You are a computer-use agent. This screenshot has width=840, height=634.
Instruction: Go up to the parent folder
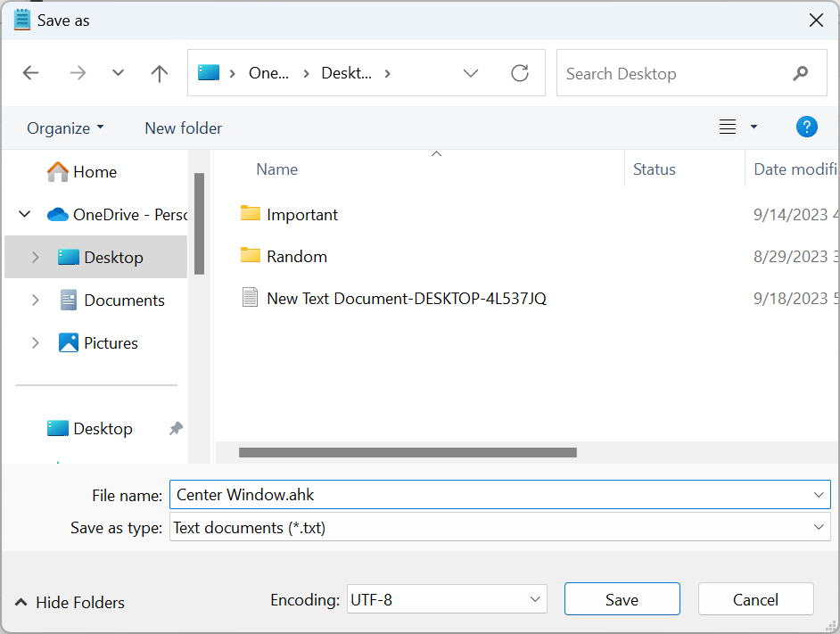pos(159,73)
